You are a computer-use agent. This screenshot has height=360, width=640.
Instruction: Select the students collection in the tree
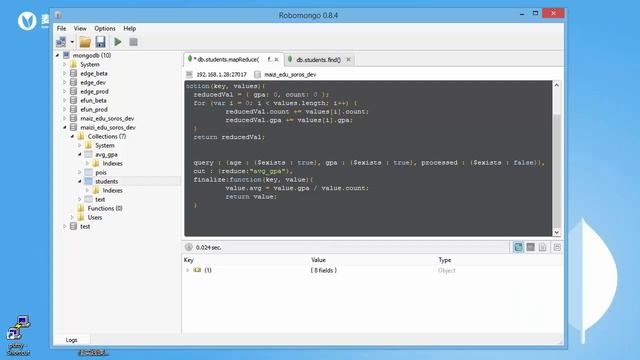coord(107,181)
